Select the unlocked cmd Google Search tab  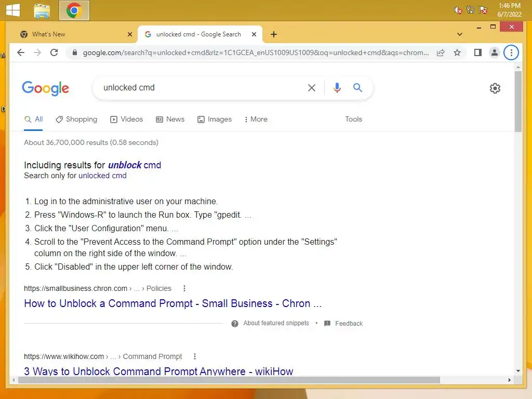(199, 34)
